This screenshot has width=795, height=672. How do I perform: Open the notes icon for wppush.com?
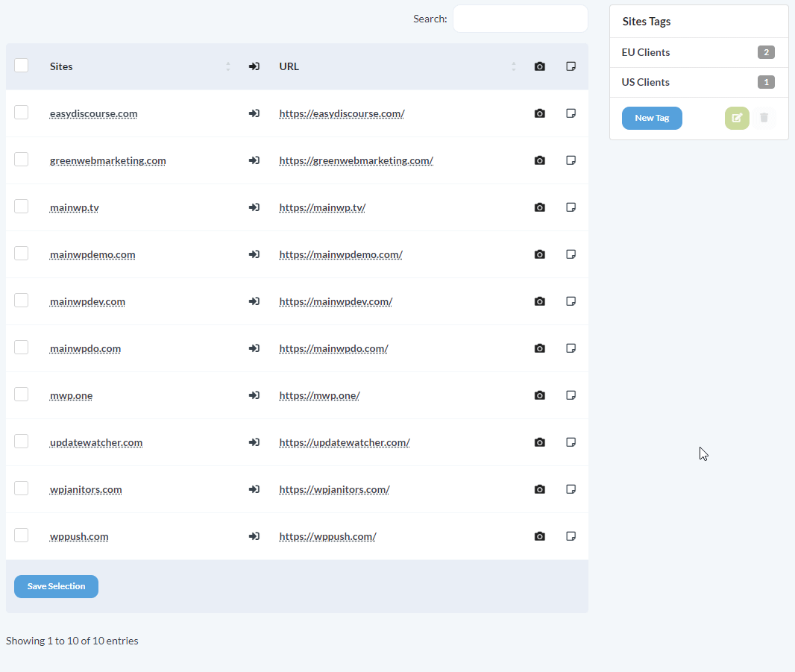(571, 536)
